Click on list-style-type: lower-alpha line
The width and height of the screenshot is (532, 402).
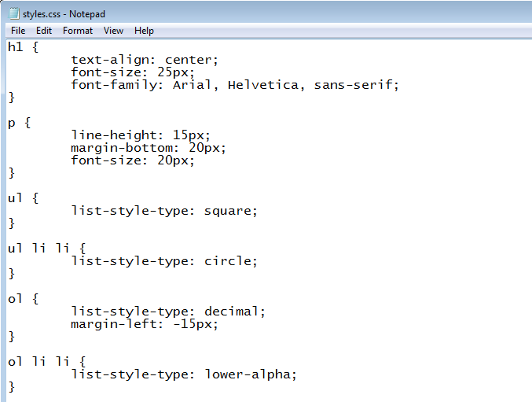point(184,374)
